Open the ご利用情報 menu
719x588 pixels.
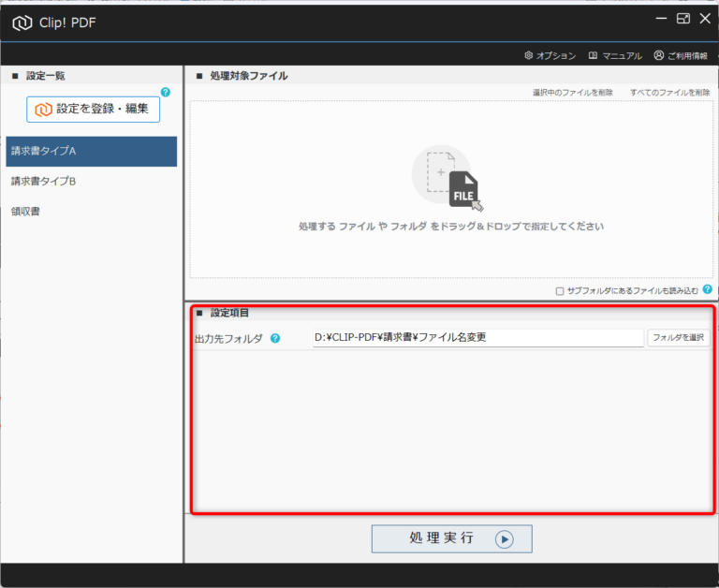[681, 55]
